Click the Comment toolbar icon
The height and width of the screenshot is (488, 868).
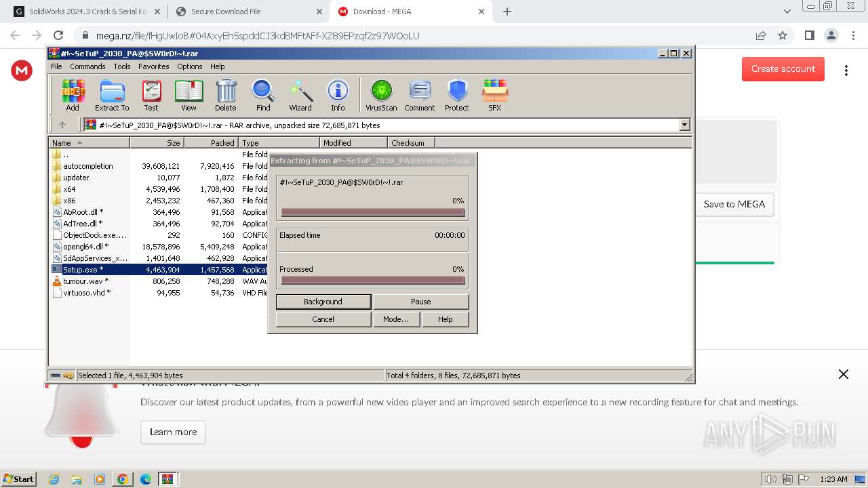(x=420, y=95)
